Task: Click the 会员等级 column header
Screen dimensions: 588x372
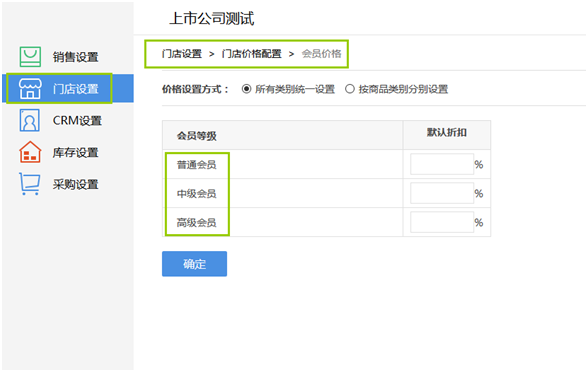Action: point(196,135)
